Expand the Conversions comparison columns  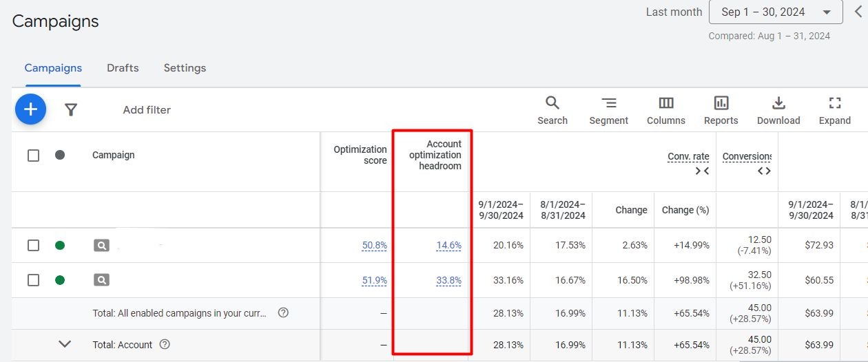coord(764,171)
